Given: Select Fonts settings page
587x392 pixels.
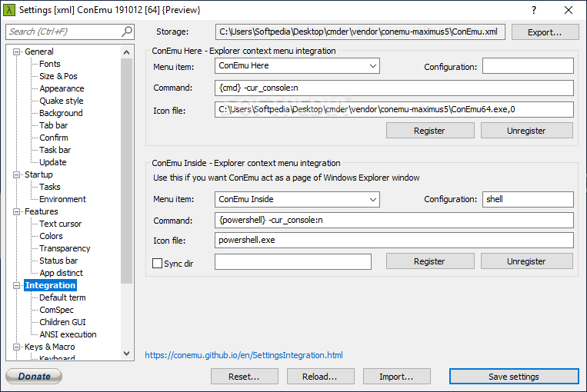Looking at the screenshot, I should tap(50, 64).
